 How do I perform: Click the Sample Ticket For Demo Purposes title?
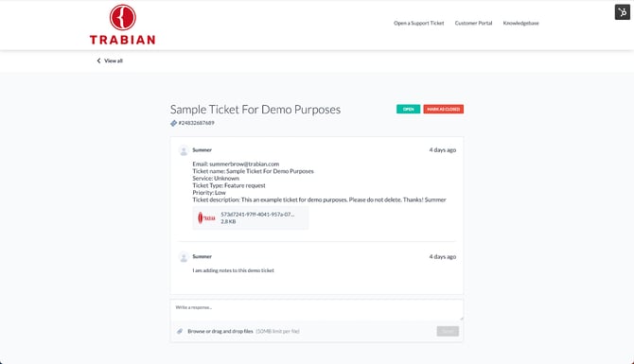[255, 110]
